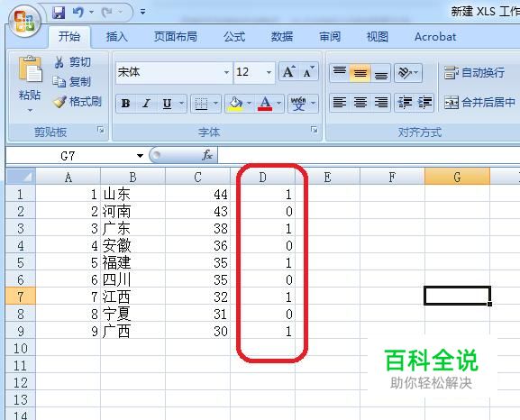Switch to the 开始 tab
The height and width of the screenshot is (420, 520).
point(69,36)
